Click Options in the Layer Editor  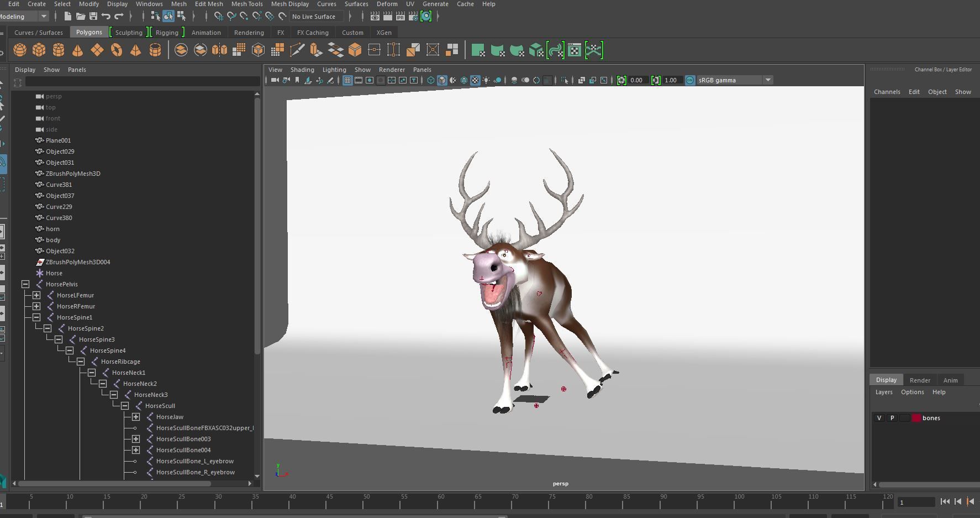click(x=912, y=392)
